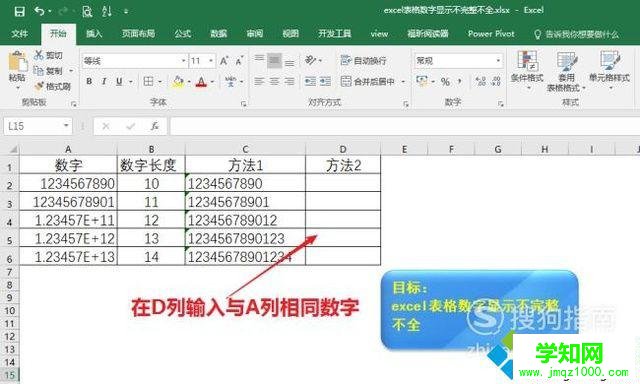The width and height of the screenshot is (640, 384).
Task: Apply yellow fill color with the bucket
Action: (178, 82)
